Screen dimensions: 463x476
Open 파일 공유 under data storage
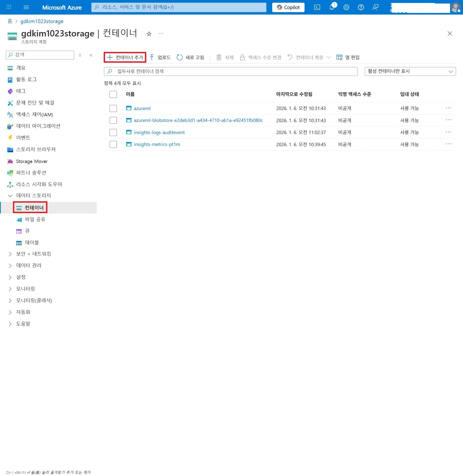35,220
